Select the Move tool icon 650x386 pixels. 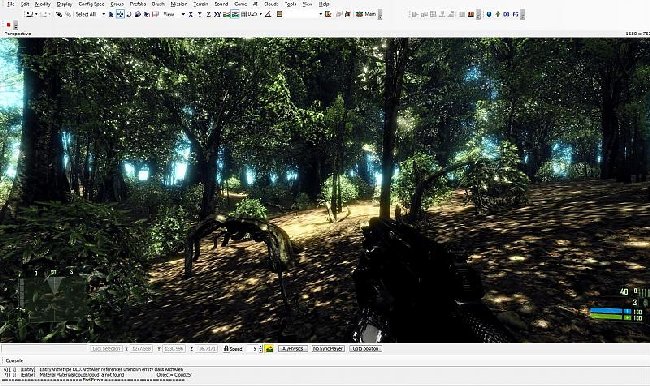(120, 15)
